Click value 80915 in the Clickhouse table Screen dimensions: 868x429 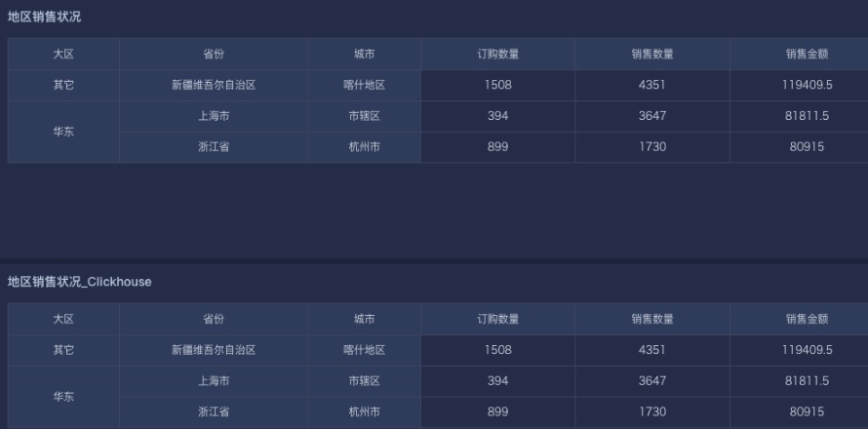point(807,411)
